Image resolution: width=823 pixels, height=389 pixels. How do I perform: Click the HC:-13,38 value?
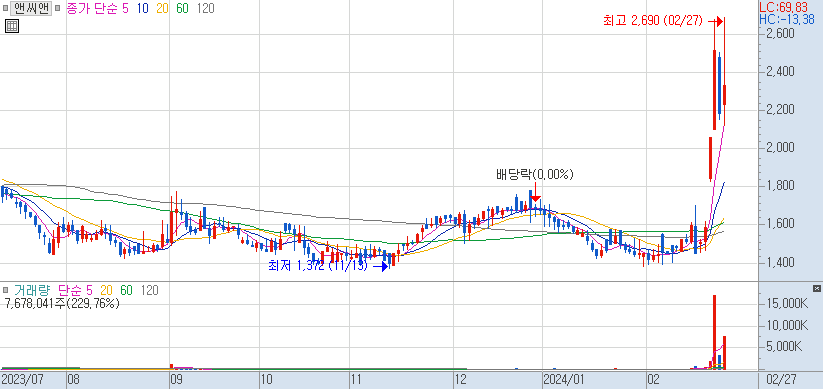click(787, 19)
